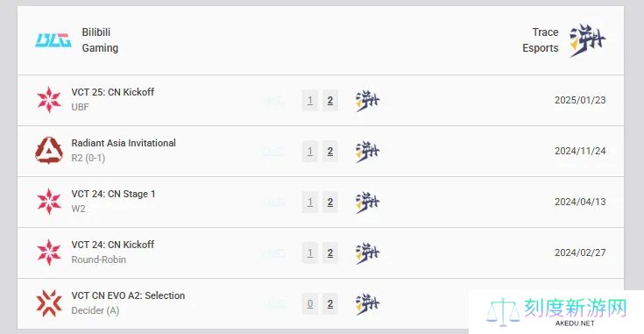Click the VCT 24: CN Kickoff event icon

point(49,252)
